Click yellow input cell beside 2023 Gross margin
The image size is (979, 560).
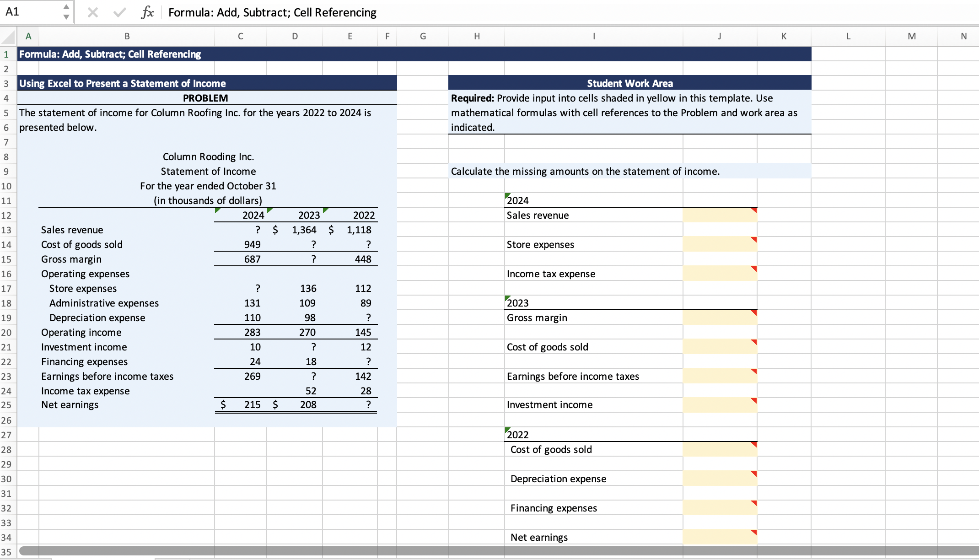click(x=720, y=318)
